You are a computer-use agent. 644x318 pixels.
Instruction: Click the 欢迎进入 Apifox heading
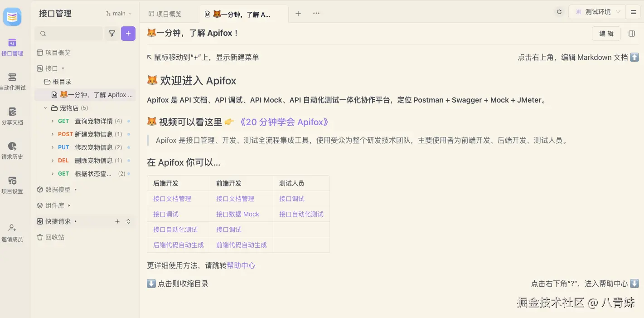192,81
